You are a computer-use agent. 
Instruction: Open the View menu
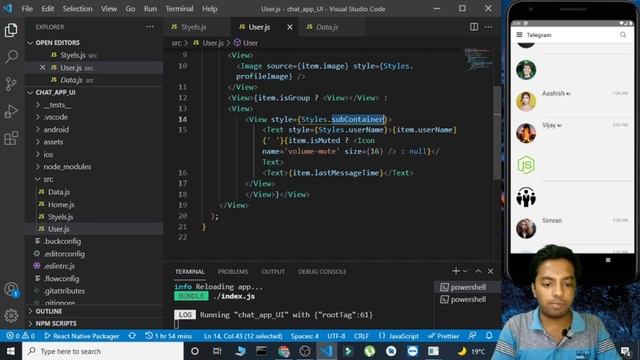(x=109, y=9)
